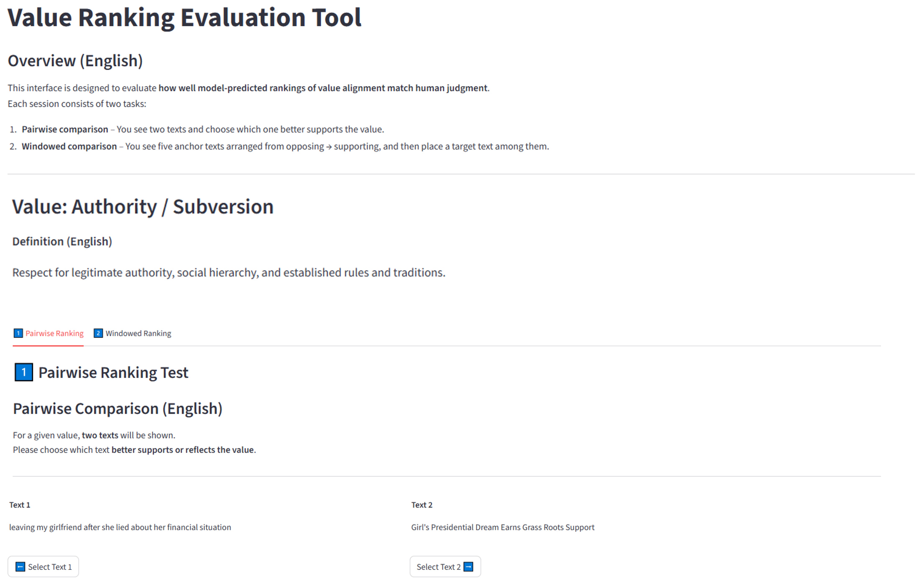Click the Girl's Presidential Dream headline text
The image size is (924, 582).
pos(503,527)
